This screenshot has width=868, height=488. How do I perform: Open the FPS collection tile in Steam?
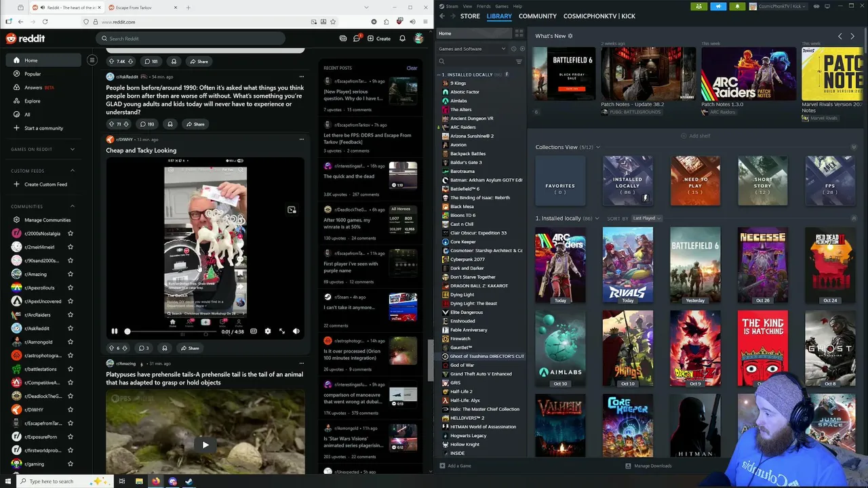click(830, 180)
